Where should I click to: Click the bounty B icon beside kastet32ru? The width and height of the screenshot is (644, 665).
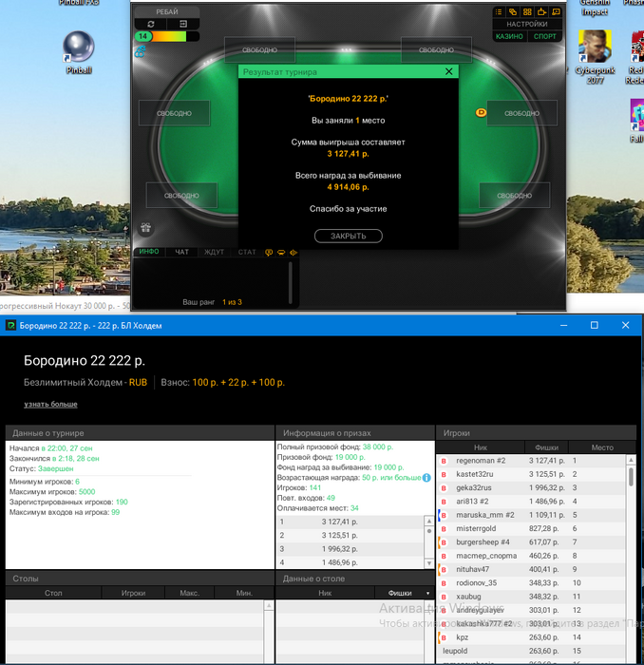[x=444, y=475]
